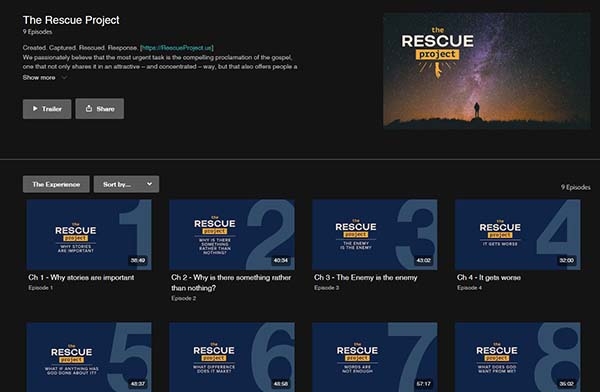Open title Ch 4 - It gets worse

(x=489, y=278)
